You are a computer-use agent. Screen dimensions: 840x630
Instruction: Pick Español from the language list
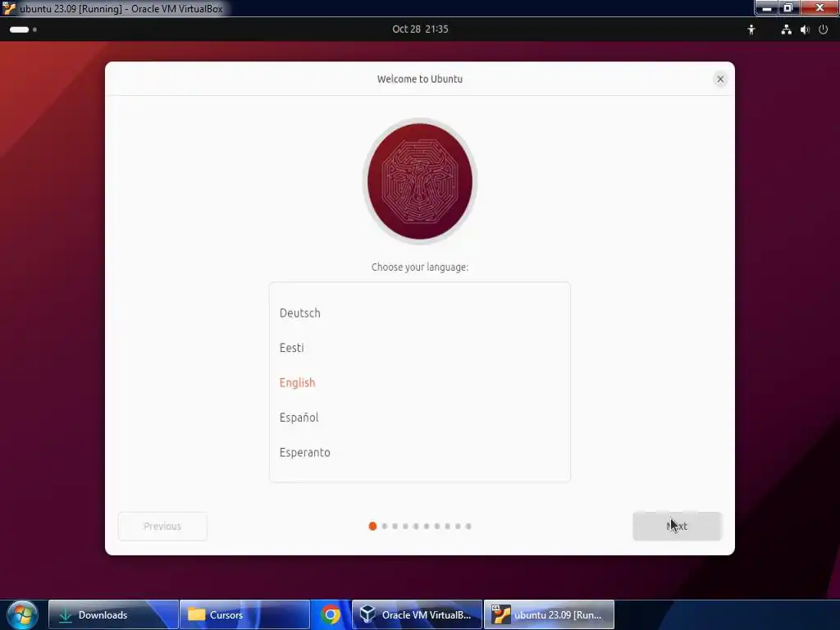(x=419, y=418)
